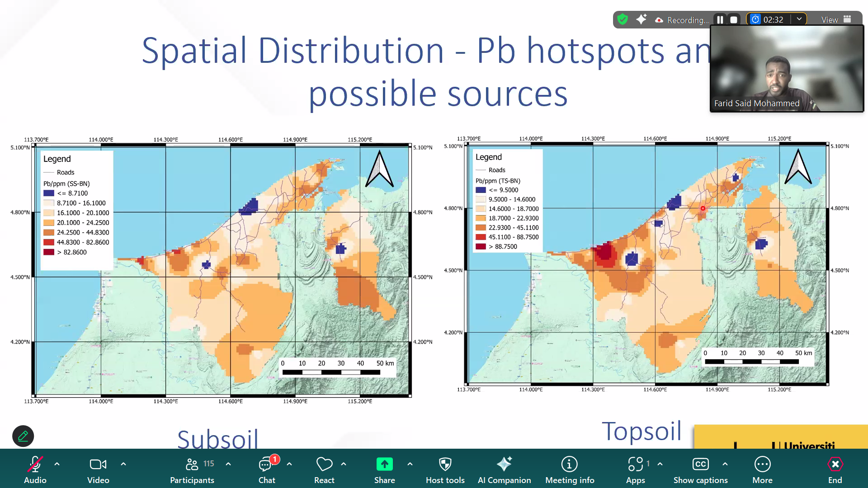Image resolution: width=868 pixels, height=488 pixels.
Task: Open the View layout menu
Action: 830,19
